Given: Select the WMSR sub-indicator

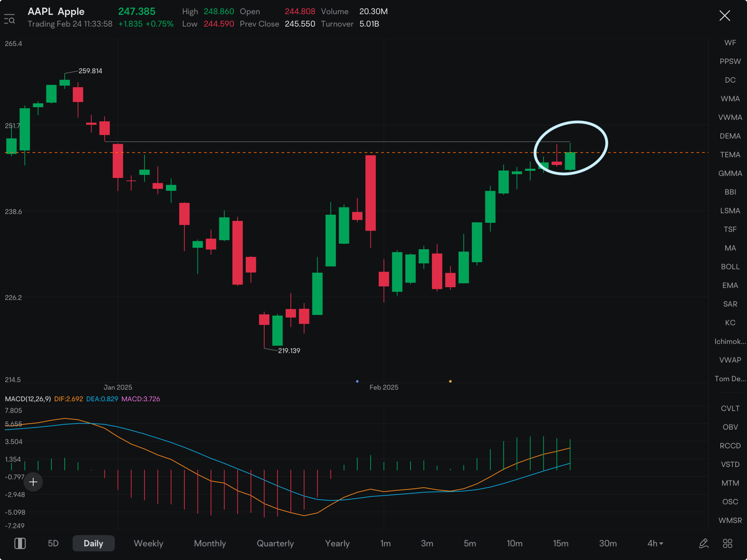Looking at the screenshot, I should pos(730,521).
